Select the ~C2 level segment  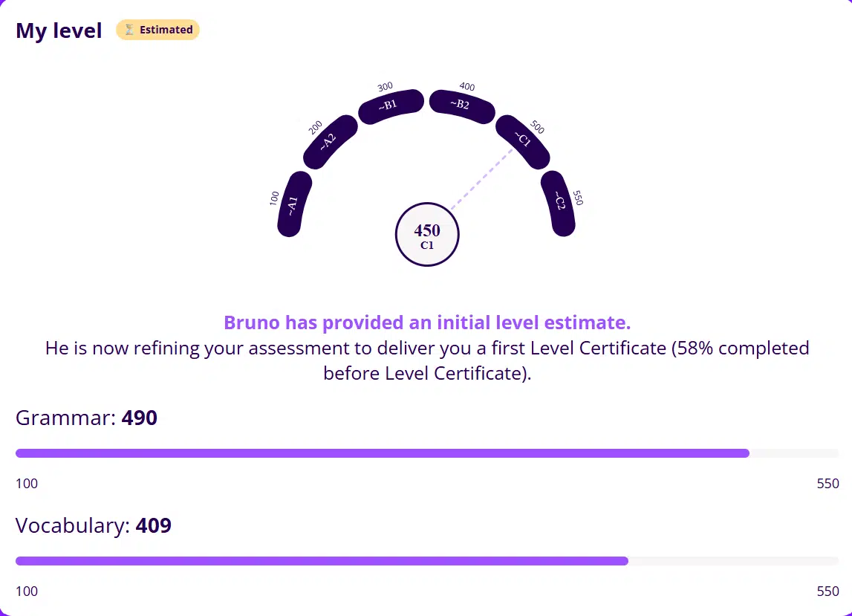[x=558, y=203]
